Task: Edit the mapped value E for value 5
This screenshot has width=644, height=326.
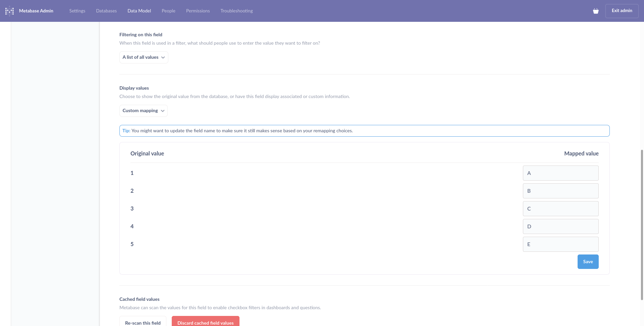Action: click(560, 244)
